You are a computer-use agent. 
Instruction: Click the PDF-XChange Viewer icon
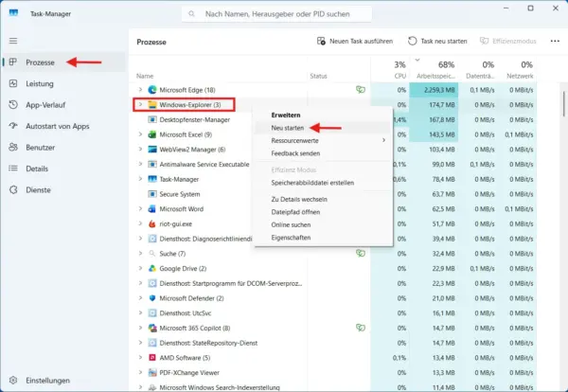tap(152, 372)
